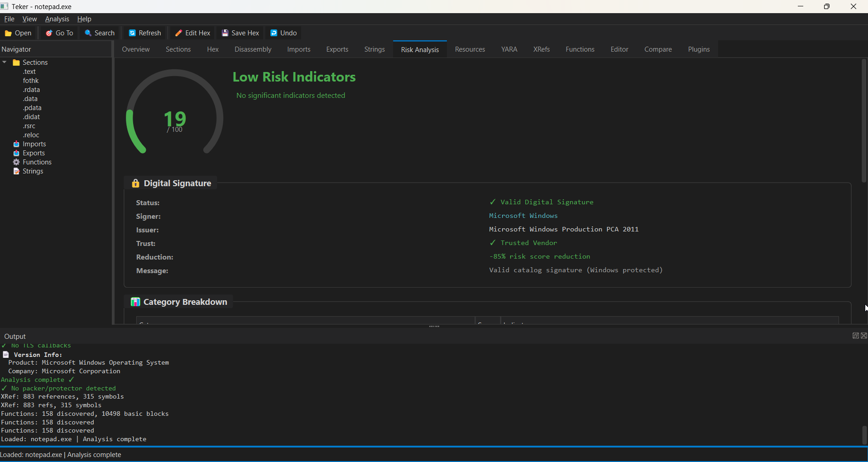Collapse the Sections tree
Image resolution: width=868 pixels, height=462 pixels.
tap(5, 62)
